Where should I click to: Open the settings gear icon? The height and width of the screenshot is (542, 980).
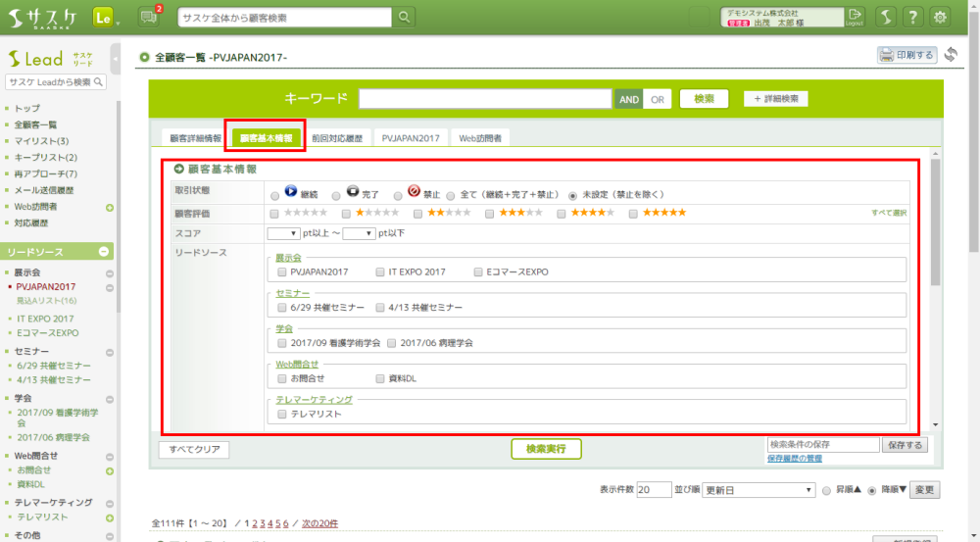coord(940,17)
